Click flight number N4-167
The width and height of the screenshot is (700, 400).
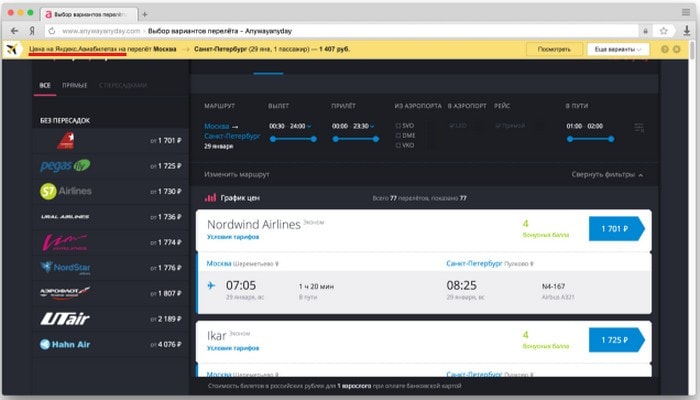point(554,287)
